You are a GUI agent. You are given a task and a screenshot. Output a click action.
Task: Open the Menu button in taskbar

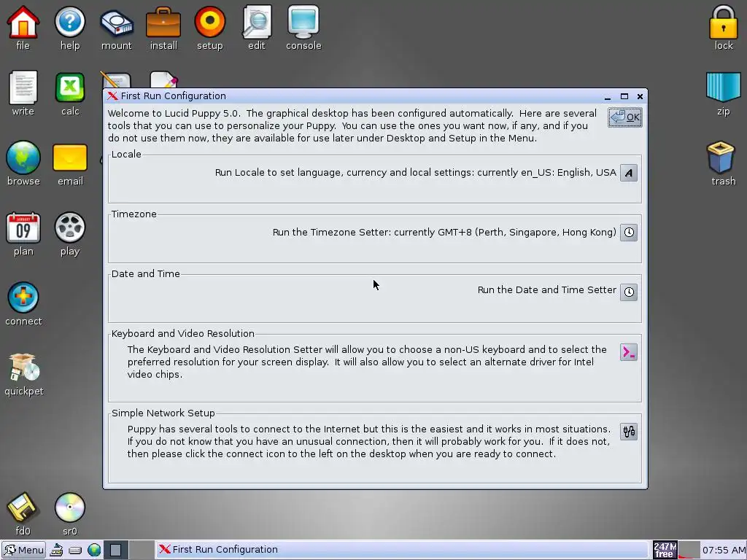click(24, 550)
